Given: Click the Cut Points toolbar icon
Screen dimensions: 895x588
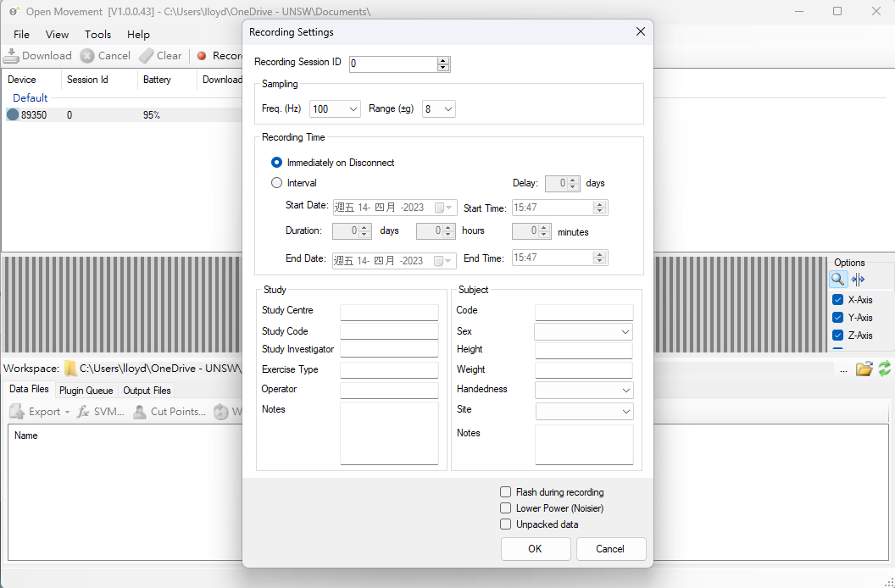Looking at the screenshot, I should [x=139, y=412].
